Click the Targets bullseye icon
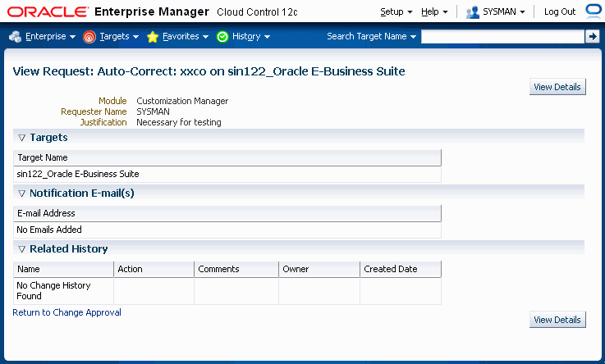The image size is (605, 364). [x=89, y=37]
